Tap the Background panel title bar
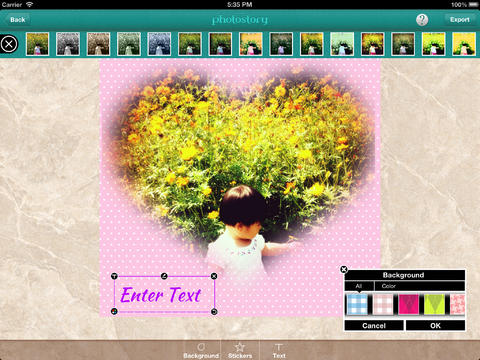This screenshot has height=360, width=480. tap(405, 275)
